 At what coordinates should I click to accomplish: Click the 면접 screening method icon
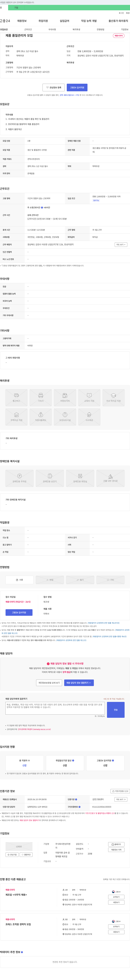tap(50, 580)
